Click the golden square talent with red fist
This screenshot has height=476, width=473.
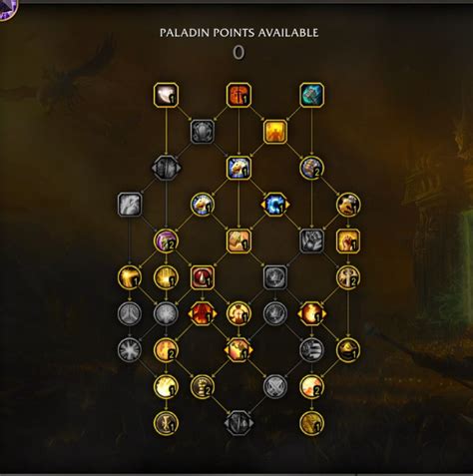pos(348,240)
